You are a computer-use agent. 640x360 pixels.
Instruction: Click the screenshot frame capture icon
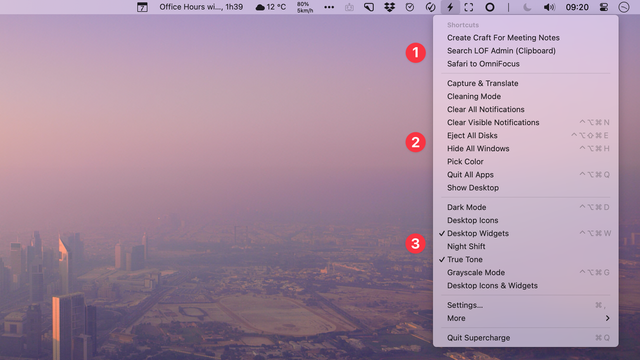(x=469, y=7)
